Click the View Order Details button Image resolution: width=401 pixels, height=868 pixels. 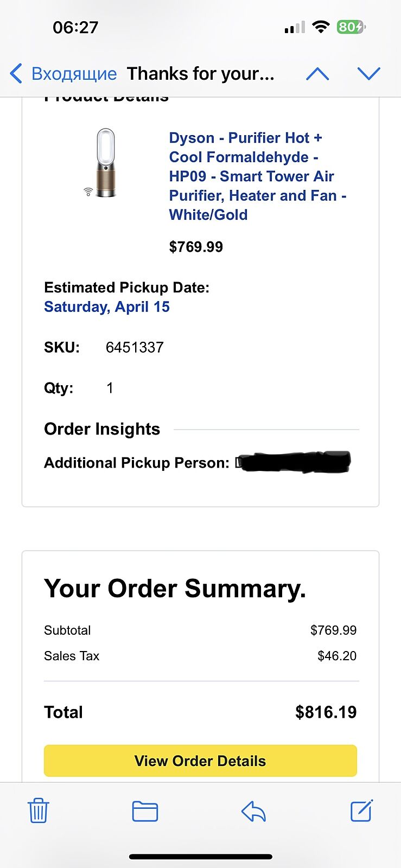coord(200,761)
